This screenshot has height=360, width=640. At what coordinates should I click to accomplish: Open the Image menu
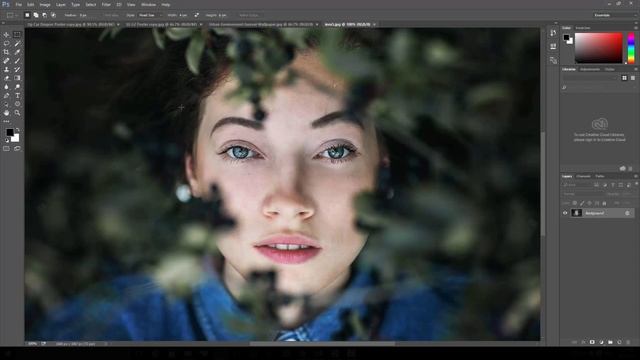click(x=45, y=4)
